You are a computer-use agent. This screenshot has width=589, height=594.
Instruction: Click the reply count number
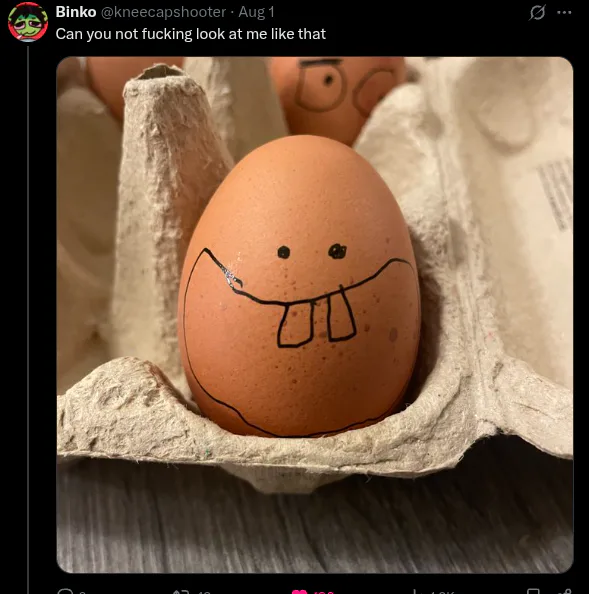click(83, 592)
